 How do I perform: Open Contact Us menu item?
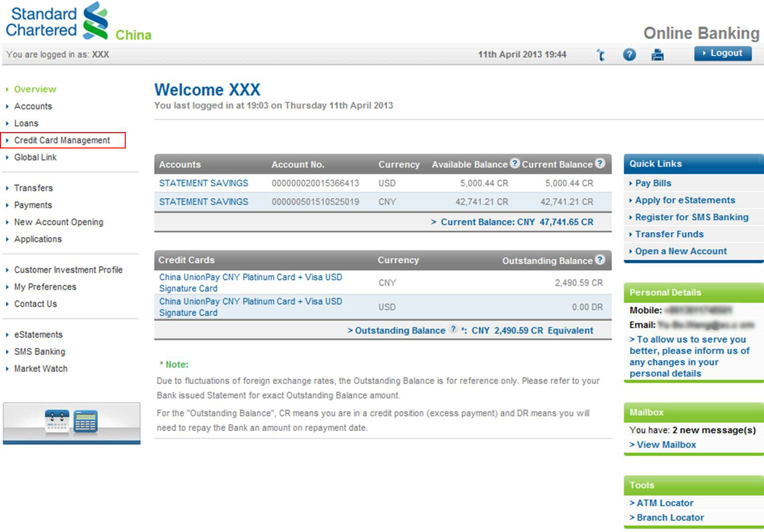35,304
